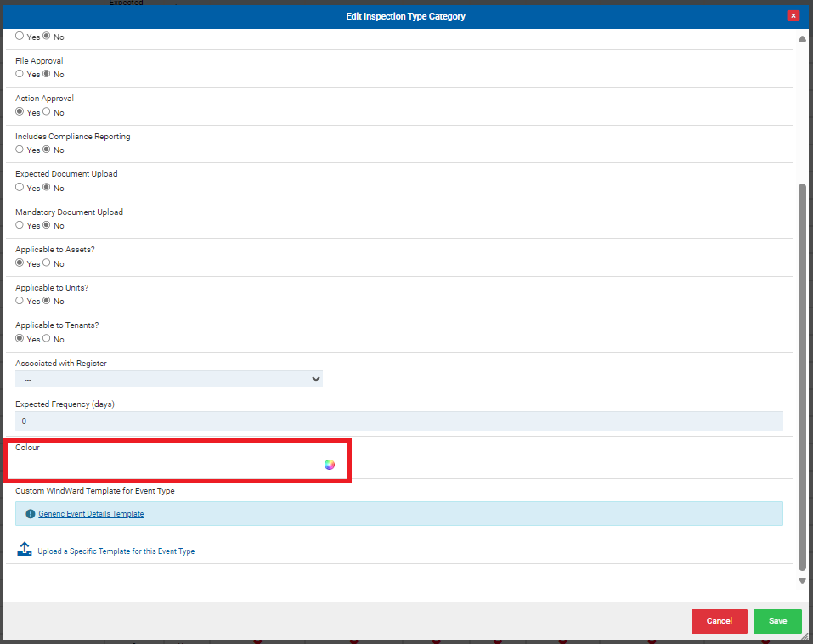Screen dimensions: 813x644
Task: Enable Expected Document Upload with Yes
Action: click(20, 187)
